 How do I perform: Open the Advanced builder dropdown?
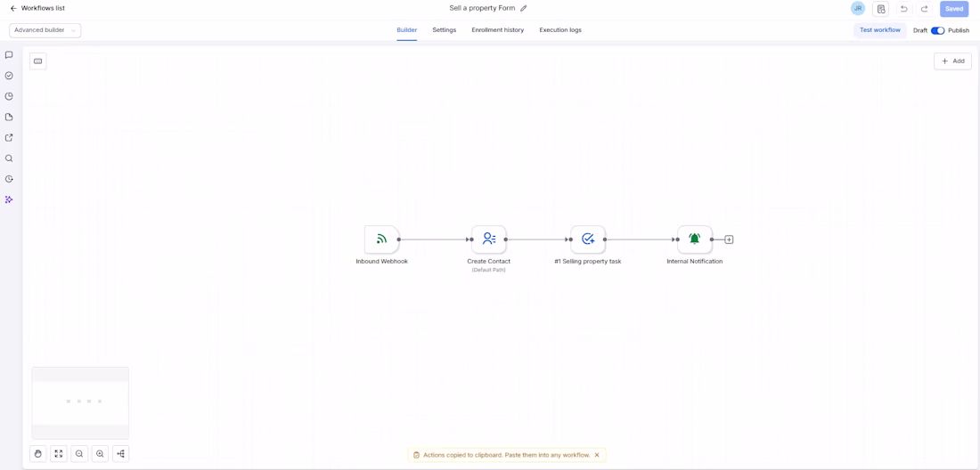tap(45, 30)
